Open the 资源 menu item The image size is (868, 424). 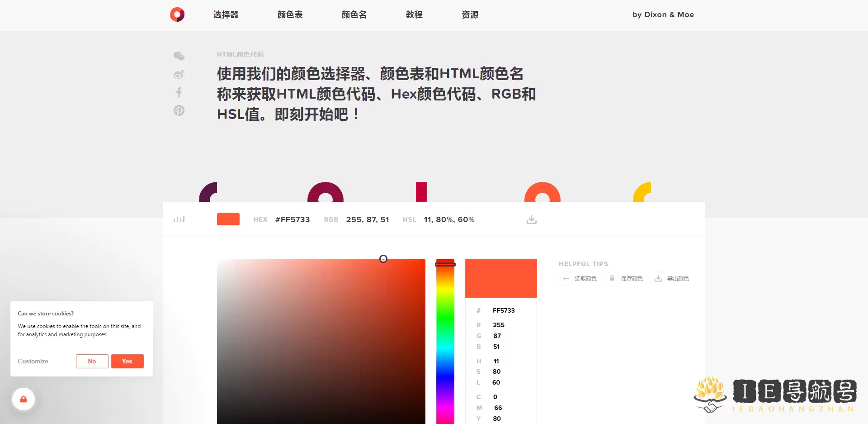(x=470, y=14)
